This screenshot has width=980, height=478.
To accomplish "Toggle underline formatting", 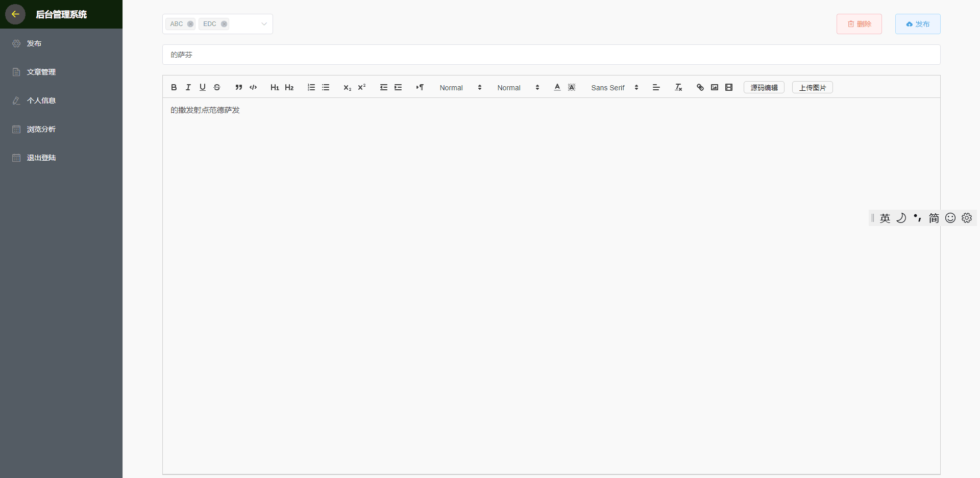I will tap(203, 87).
